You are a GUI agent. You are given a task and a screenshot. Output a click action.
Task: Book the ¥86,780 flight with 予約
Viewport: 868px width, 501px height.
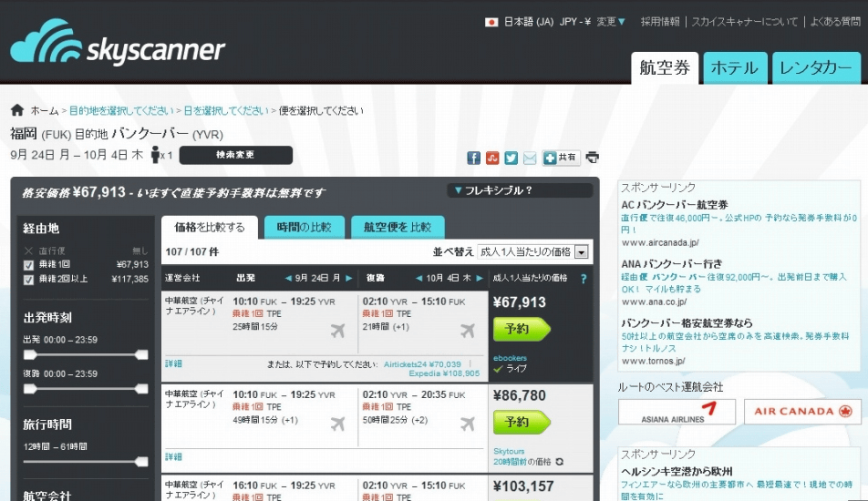521,423
